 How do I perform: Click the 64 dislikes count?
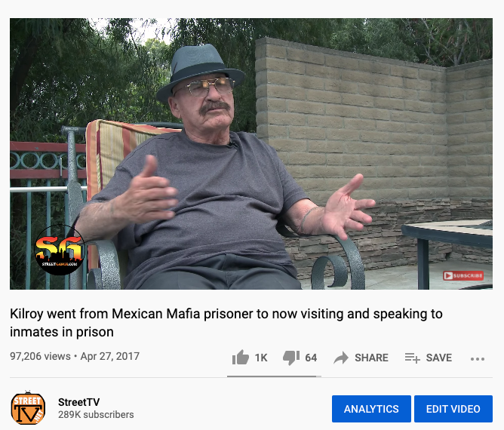(x=311, y=358)
